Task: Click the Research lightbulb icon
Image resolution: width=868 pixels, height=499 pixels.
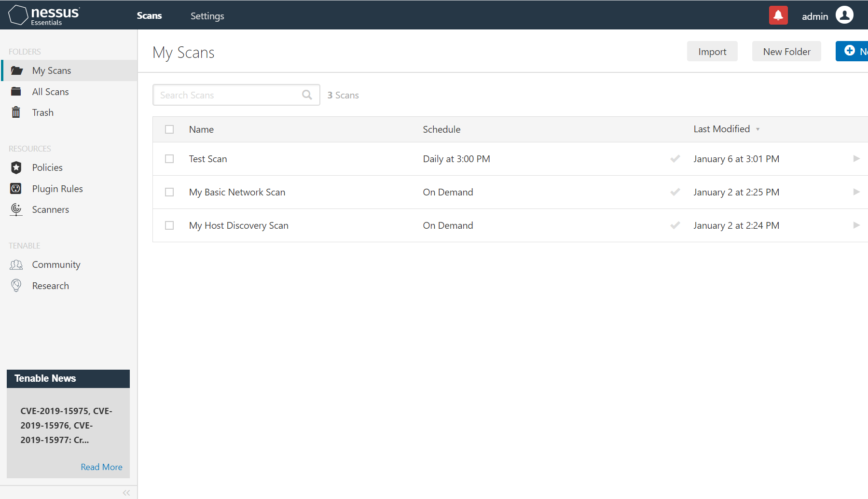Action: pos(16,286)
